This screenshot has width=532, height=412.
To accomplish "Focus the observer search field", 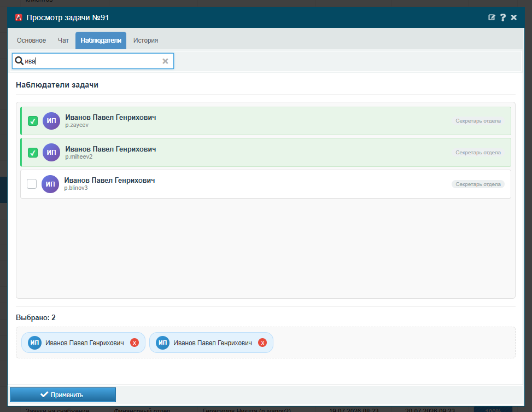I will click(92, 61).
